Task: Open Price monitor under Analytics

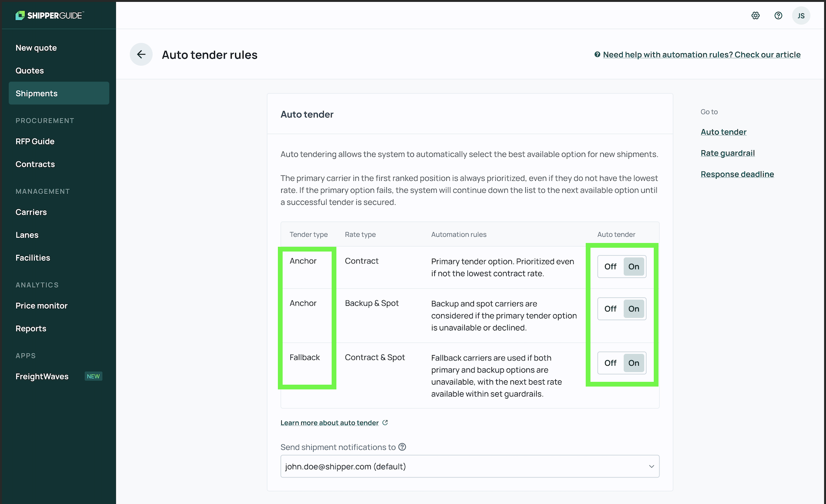Action: pyautogui.click(x=41, y=306)
